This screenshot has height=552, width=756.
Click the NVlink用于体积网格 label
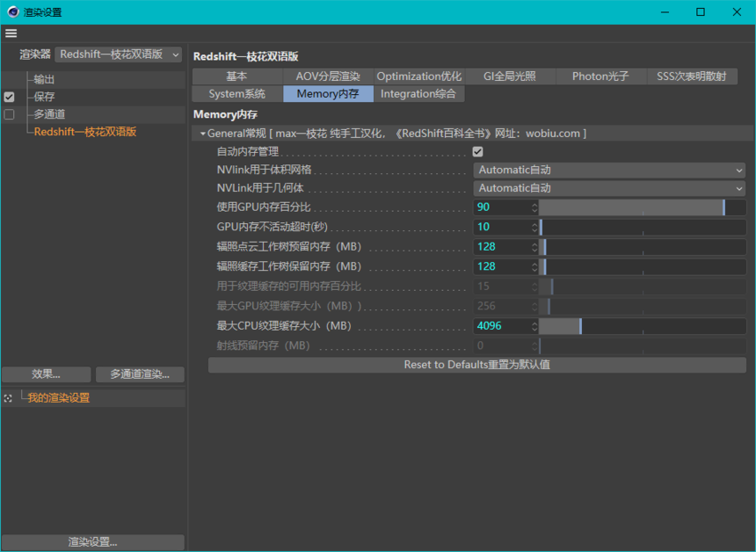point(265,171)
